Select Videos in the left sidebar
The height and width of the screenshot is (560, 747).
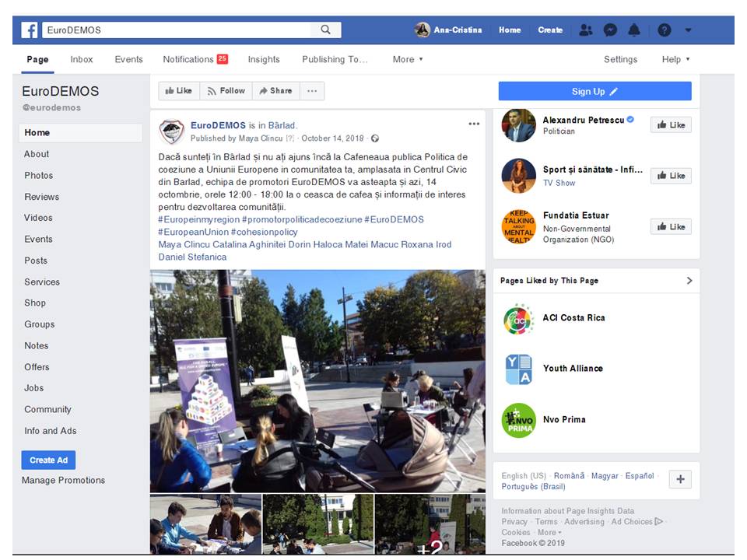[38, 218]
